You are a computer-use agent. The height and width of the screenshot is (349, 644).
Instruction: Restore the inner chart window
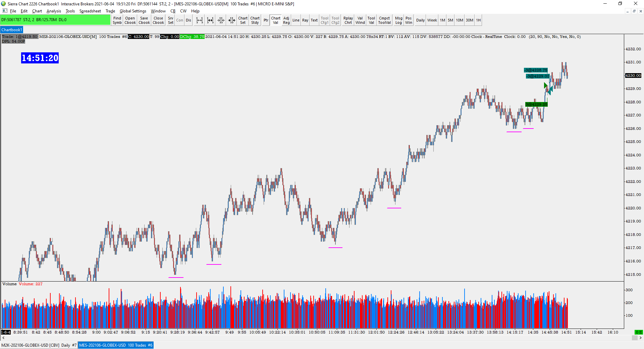pos(634,11)
